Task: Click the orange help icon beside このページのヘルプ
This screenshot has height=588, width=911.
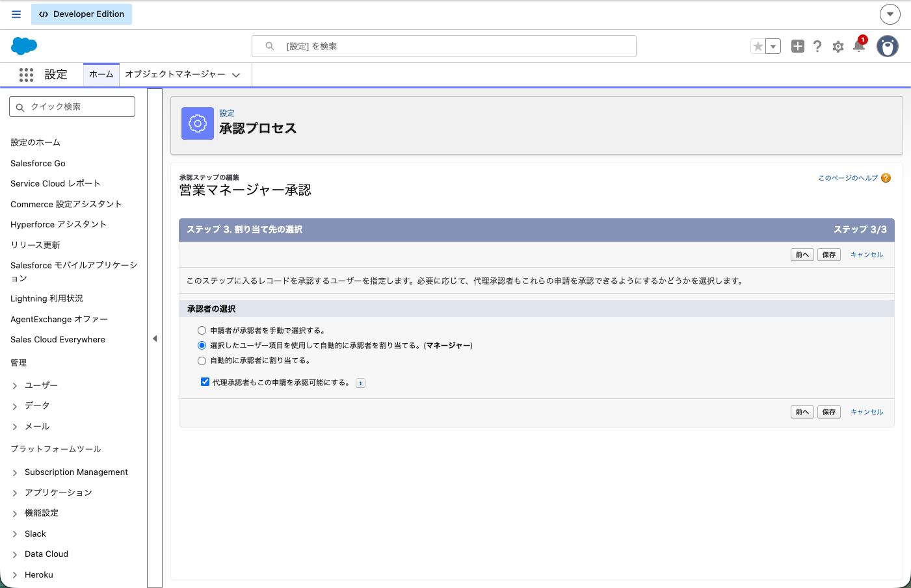Action: 886,178
